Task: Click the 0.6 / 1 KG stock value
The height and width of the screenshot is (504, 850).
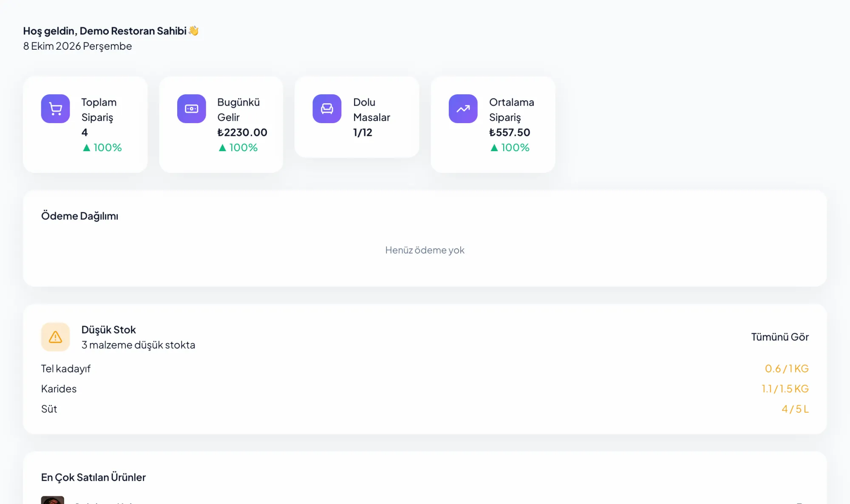Action: 787,369
